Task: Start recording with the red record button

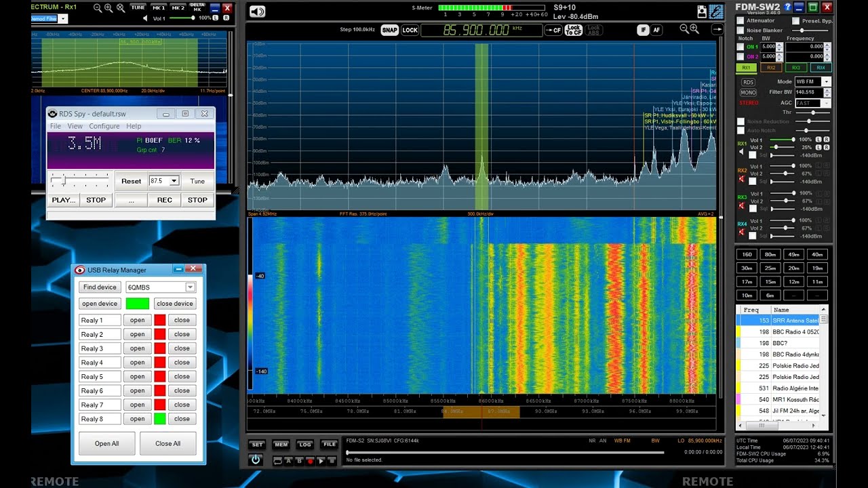Action: point(310,460)
